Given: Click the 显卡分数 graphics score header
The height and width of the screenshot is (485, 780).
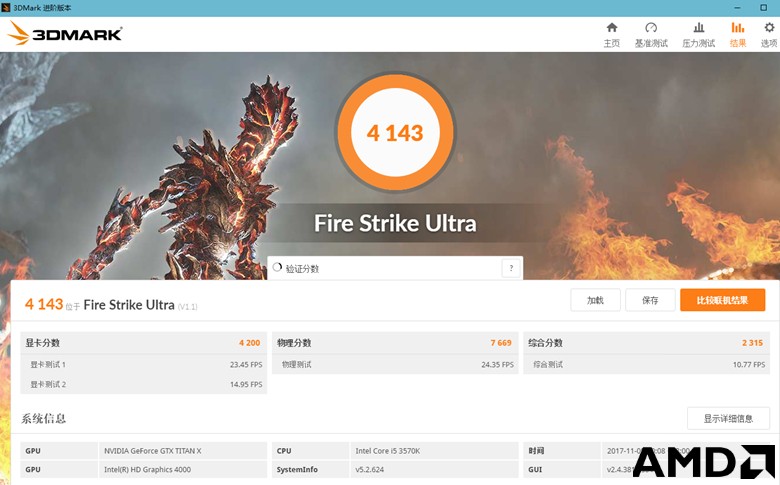Looking at the screenshot, I should [43, 343].
